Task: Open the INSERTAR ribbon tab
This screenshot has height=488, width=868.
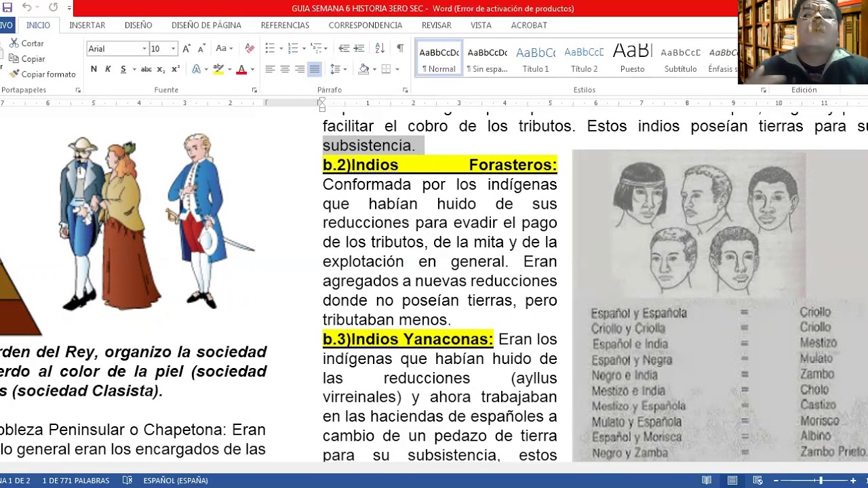Action: (87, 25)
